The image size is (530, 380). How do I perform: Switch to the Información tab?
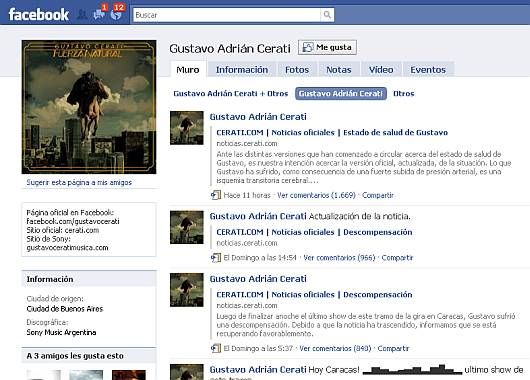pos(242,70)
